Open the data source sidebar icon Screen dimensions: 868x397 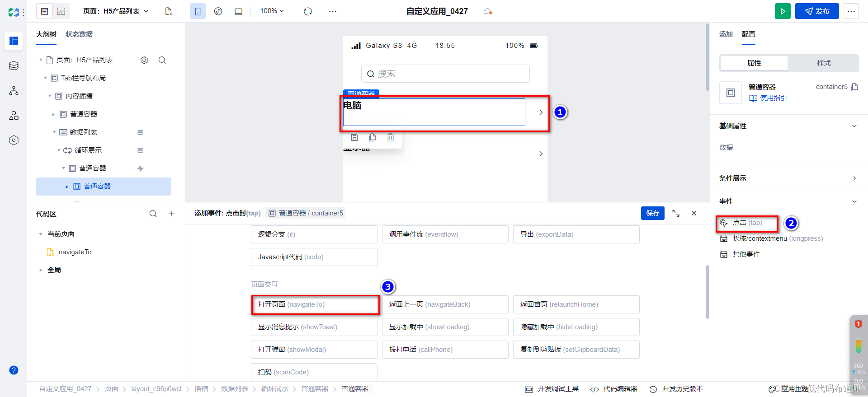pos(14,66)
